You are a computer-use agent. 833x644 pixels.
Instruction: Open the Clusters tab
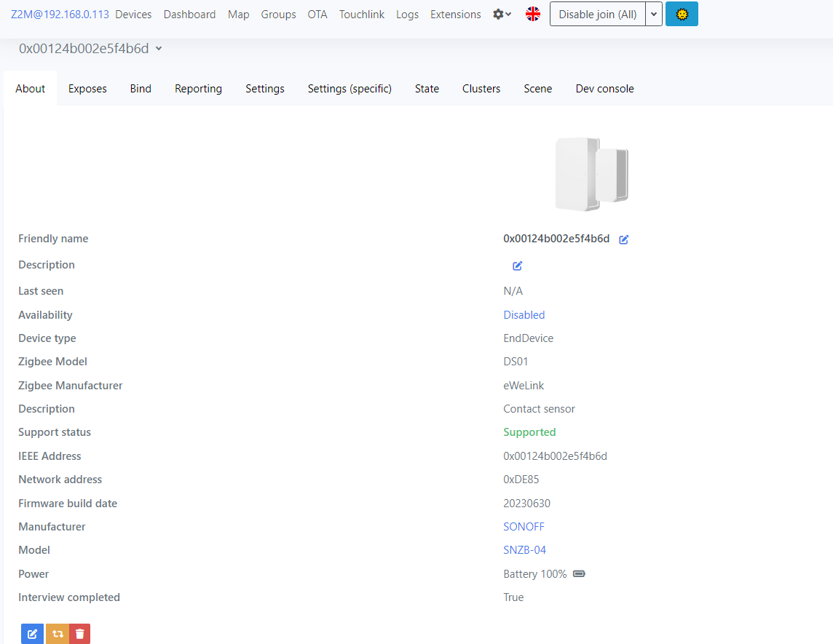coord(481,89)
